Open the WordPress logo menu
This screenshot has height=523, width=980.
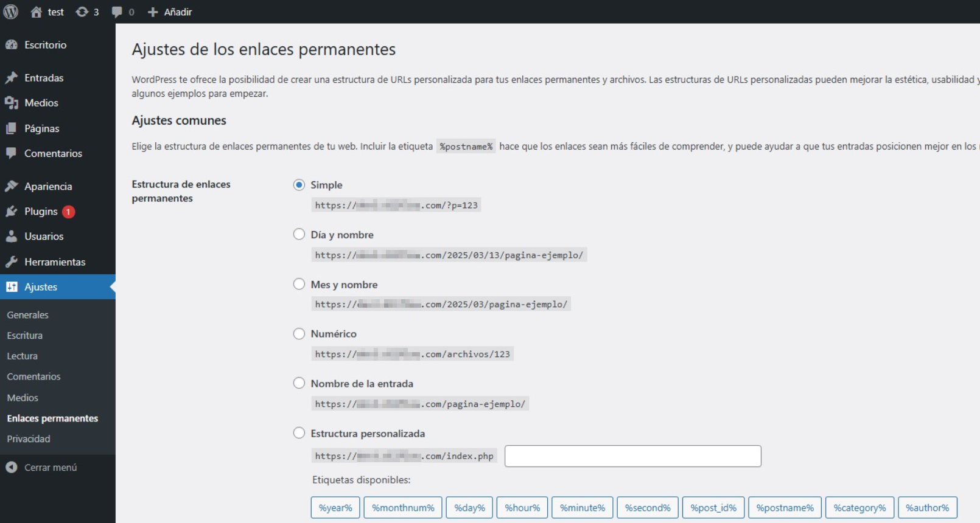point(11,12)
